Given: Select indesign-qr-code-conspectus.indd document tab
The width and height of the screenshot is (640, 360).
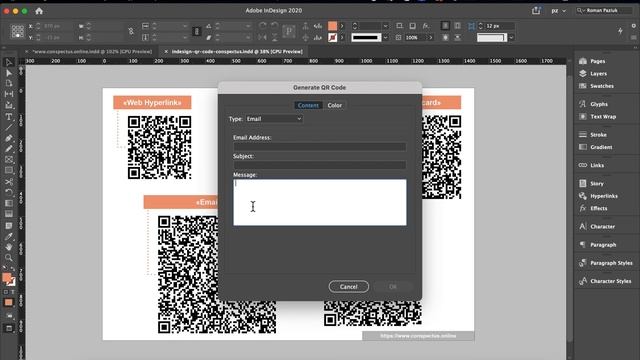Looking at the screenshot, I should pos(237,52).
